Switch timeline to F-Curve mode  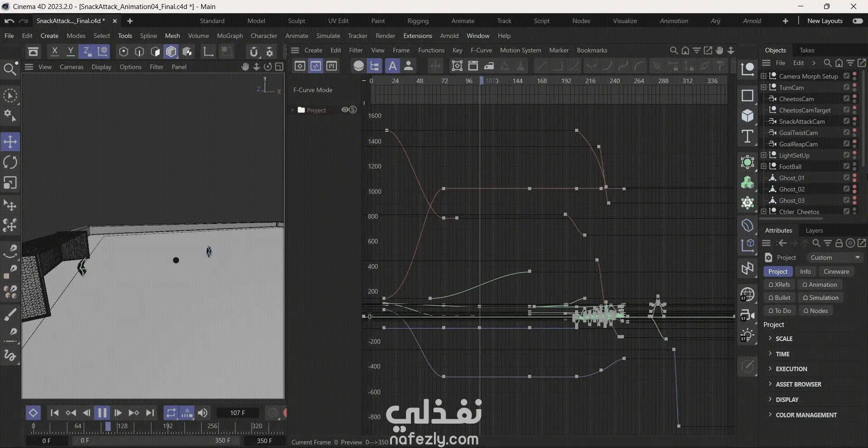(x=316, y=66)
